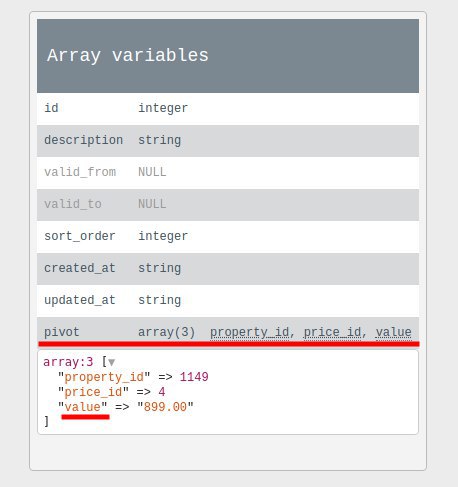Click value in the pivot row keys
Screen dimensions: 458x487
point(393,332)
